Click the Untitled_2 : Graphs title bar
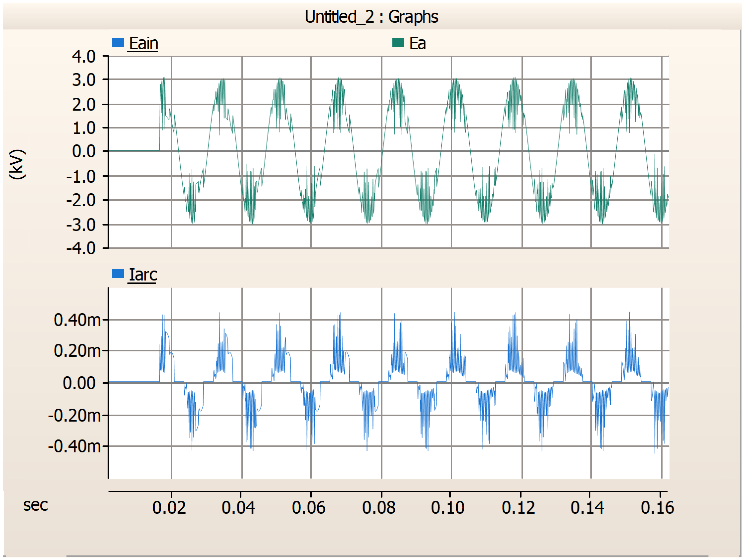Viewport: 745px width, 560px height. coord(372,17)
